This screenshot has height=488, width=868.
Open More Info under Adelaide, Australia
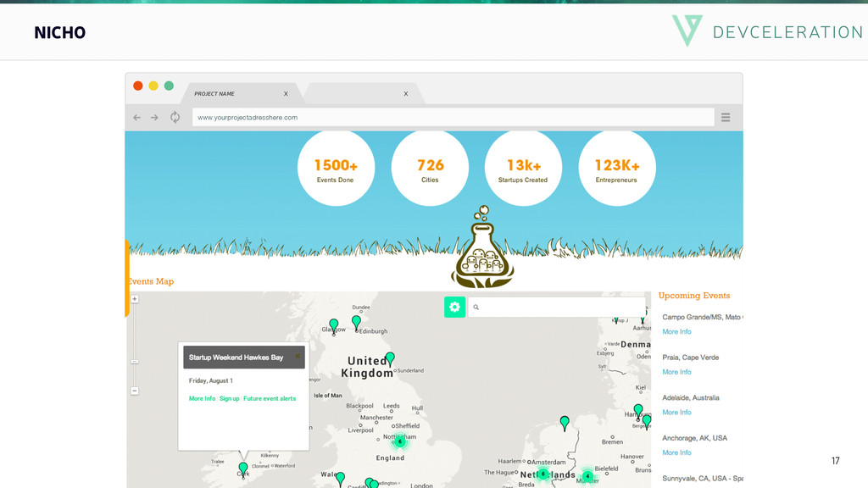point(676,413)
